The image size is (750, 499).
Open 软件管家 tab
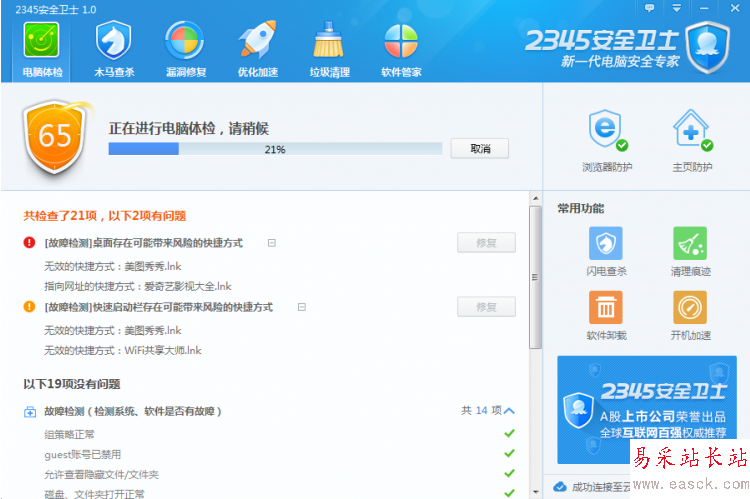[x=401, y=50]
